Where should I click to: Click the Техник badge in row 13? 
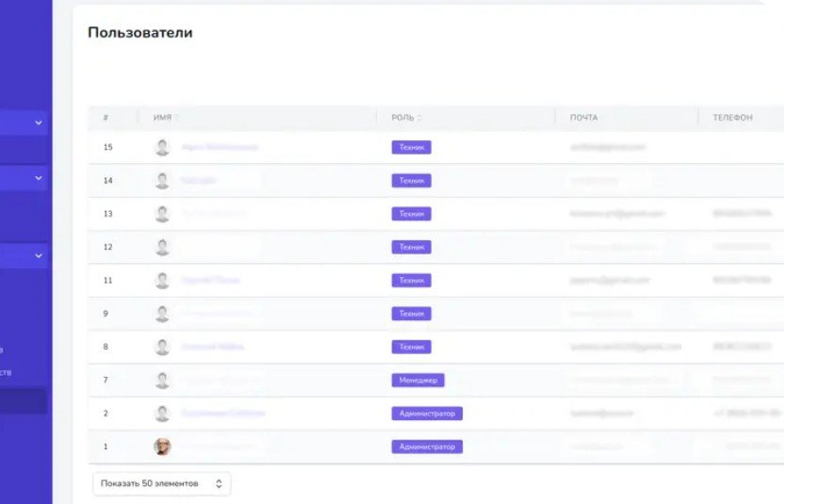[411, 214]
